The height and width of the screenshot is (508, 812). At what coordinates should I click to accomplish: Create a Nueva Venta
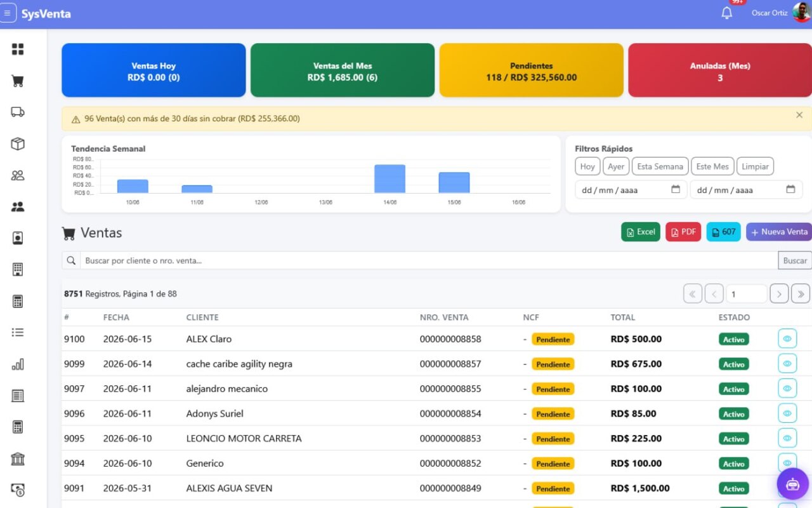[779, 232]
